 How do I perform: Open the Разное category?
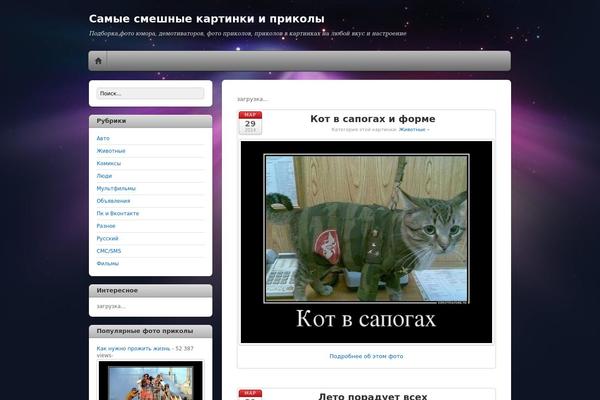click(x=106, y=226)
